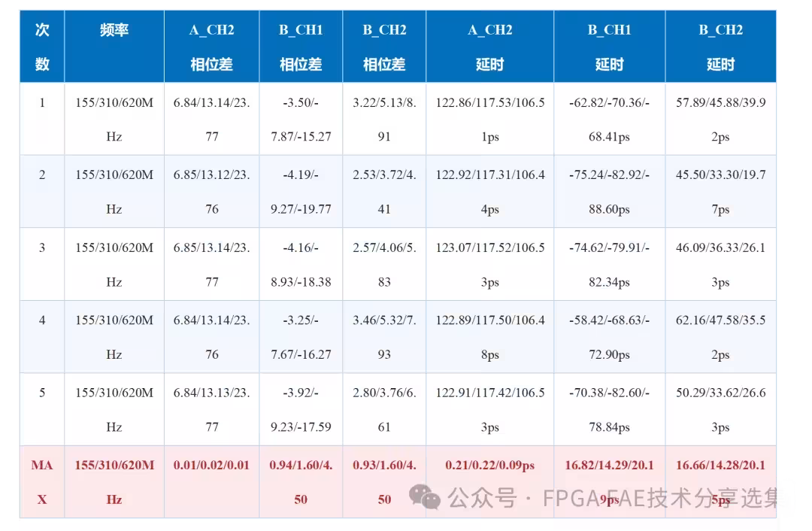This screenshot has height=531, width=812.
Task: Select row 1 number cell
Action: tap(42, 119)
